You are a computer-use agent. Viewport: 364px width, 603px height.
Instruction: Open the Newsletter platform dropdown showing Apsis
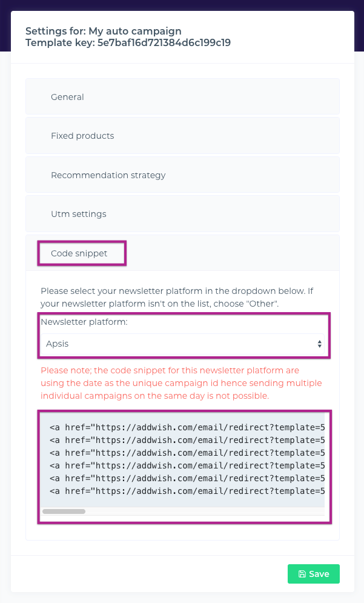tap(182, 344)
